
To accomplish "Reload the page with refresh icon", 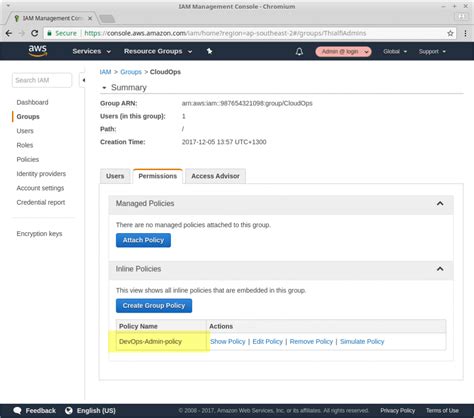I will (x=34, y=33).
